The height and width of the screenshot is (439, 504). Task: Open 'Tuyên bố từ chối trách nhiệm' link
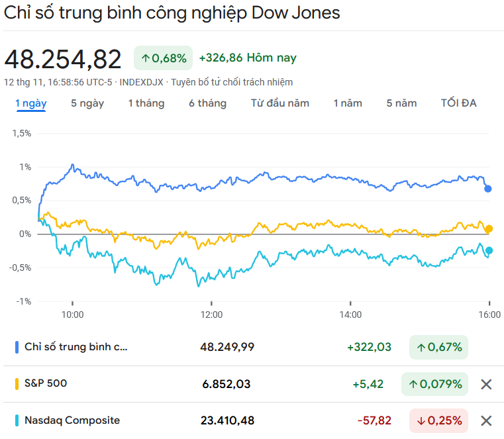tap(232, 82)
